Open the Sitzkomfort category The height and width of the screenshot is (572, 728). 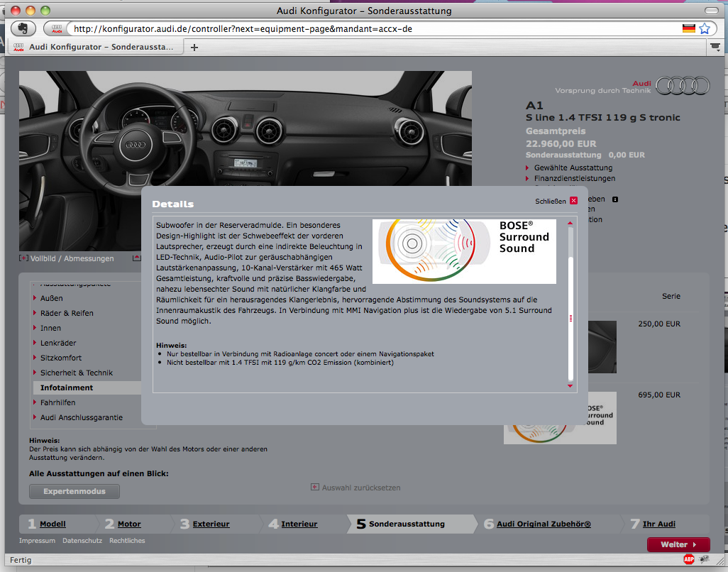click(61, 358)
